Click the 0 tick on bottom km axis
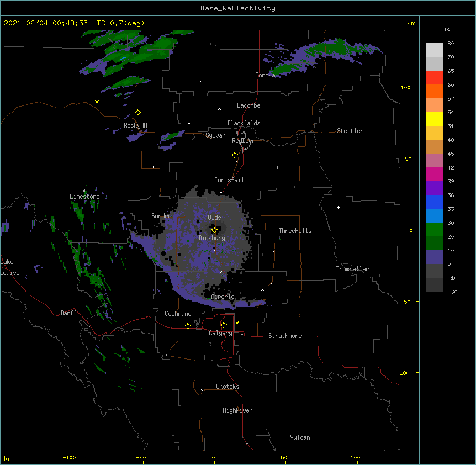Screen dimensions: 476x465 click(213, 457)
